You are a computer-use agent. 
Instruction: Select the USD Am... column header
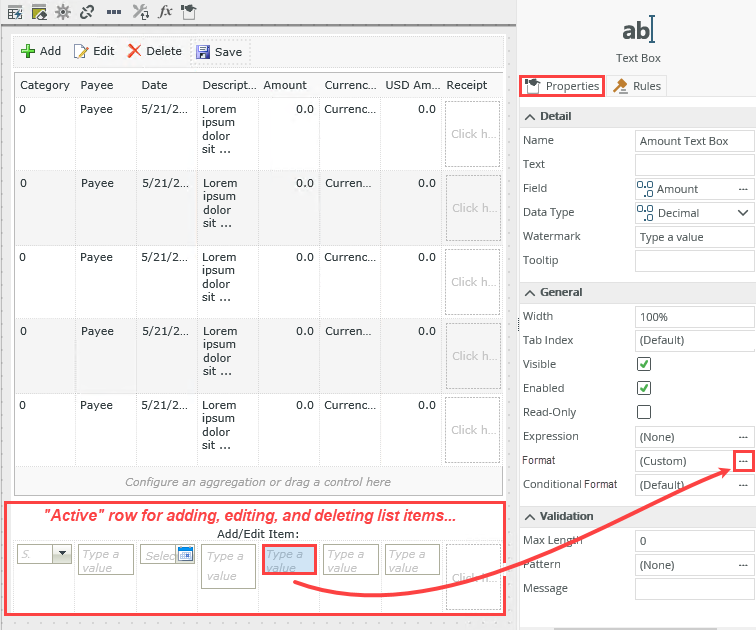tap(413, 85)
